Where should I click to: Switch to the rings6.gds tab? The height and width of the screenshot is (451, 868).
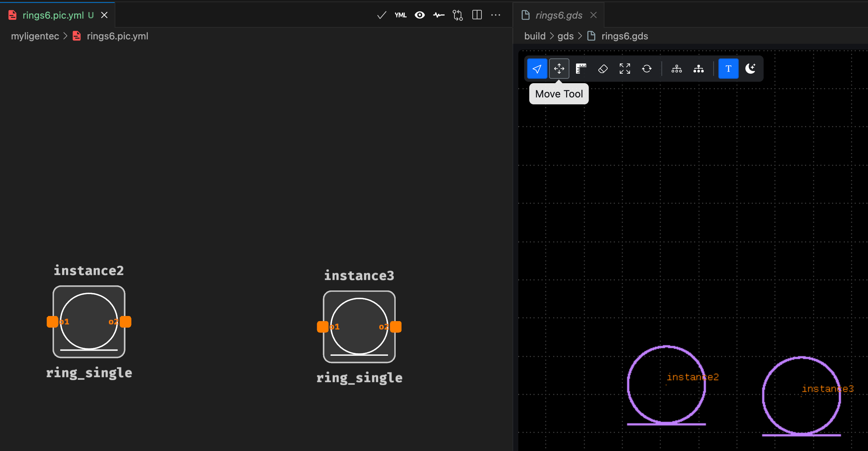pos(558,15)
